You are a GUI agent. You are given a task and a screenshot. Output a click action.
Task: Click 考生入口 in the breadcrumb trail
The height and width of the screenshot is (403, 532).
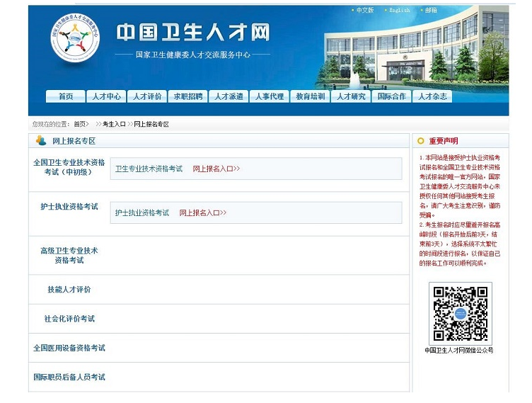point(114,125)
